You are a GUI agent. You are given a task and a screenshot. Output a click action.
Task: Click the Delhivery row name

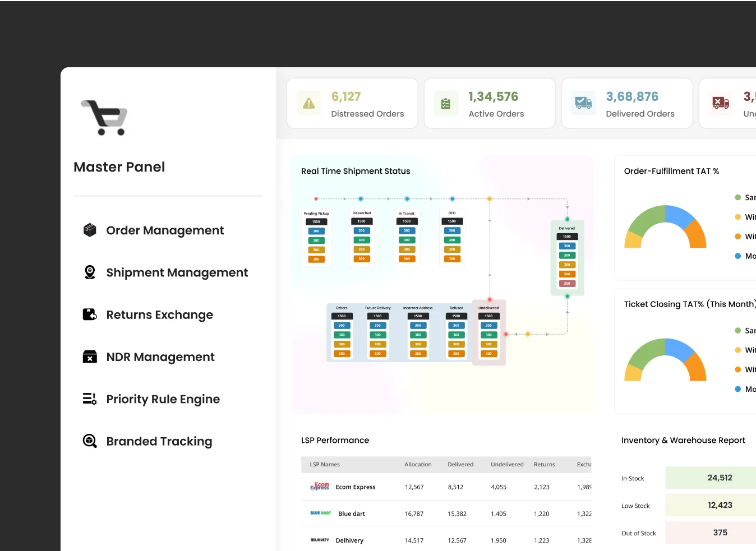click(x=349, y=540)
